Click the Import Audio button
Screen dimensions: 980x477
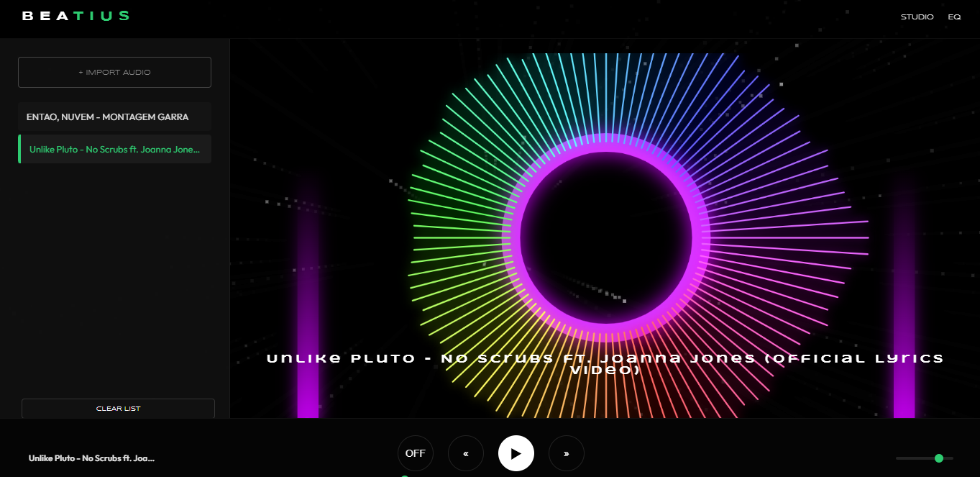[x=114, y=72]
